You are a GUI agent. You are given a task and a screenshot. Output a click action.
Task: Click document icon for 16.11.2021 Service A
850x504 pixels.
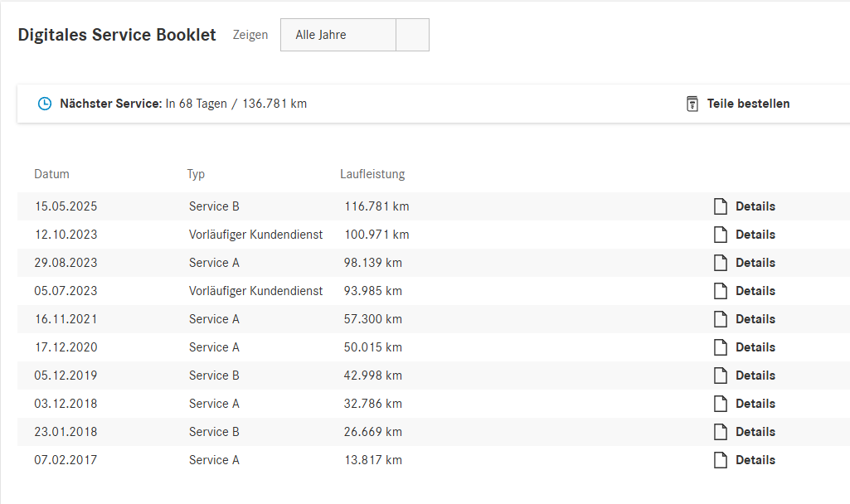721,319
